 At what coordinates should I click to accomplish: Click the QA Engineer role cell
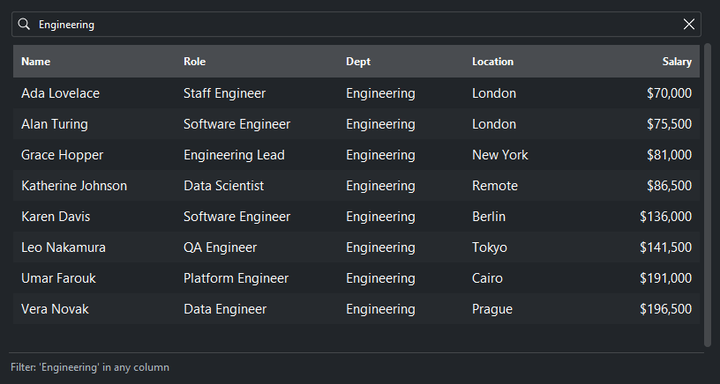click(220, 247)
